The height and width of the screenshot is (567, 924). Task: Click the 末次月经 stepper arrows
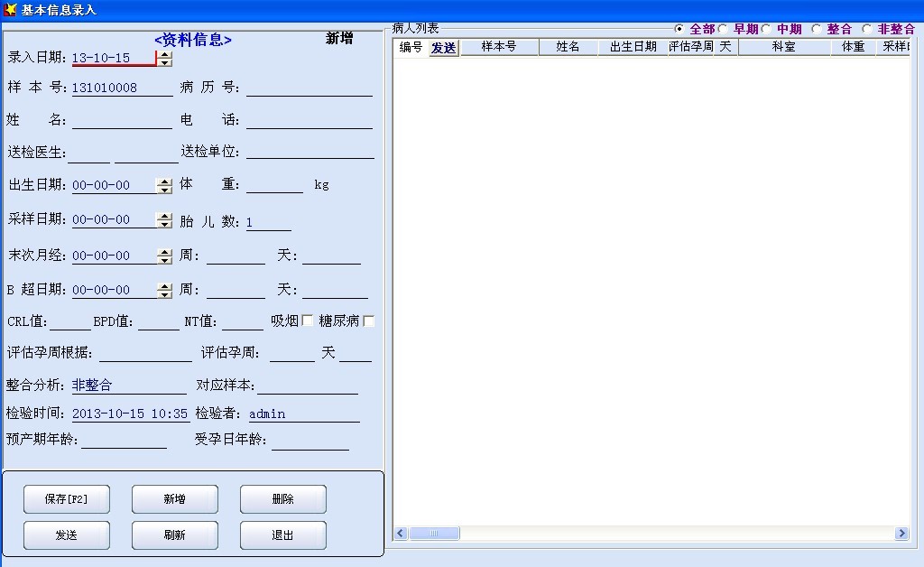coord(165,256)
